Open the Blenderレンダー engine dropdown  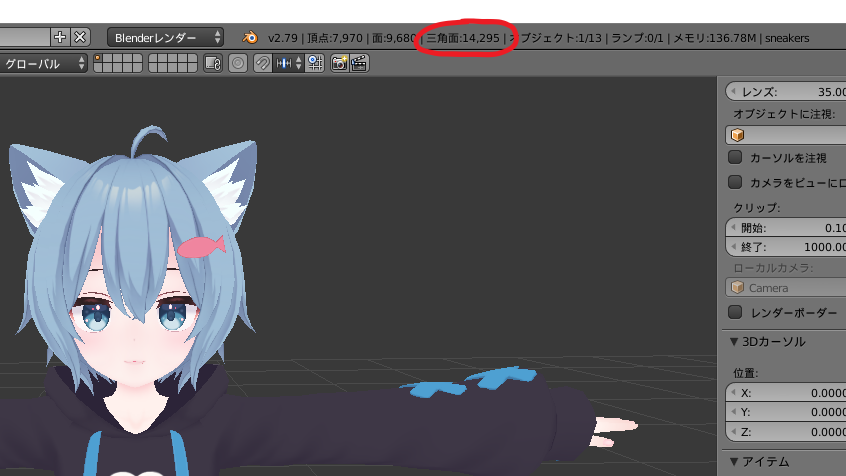coord(165,38)
